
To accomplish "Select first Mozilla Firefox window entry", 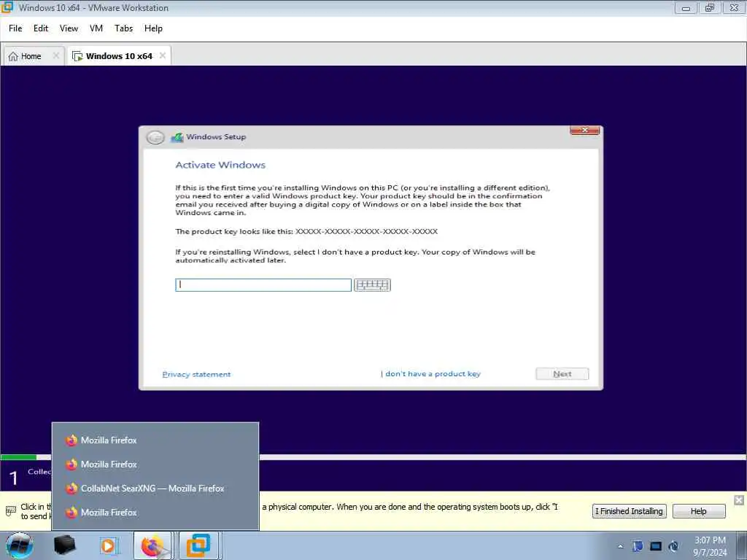I will tap(155, 440).
